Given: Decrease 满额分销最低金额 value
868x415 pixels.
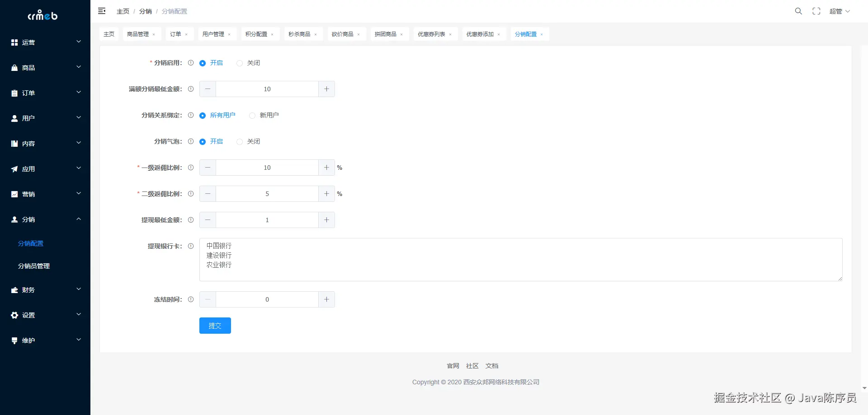Looking at the screenshot, I should pos(208,89).
